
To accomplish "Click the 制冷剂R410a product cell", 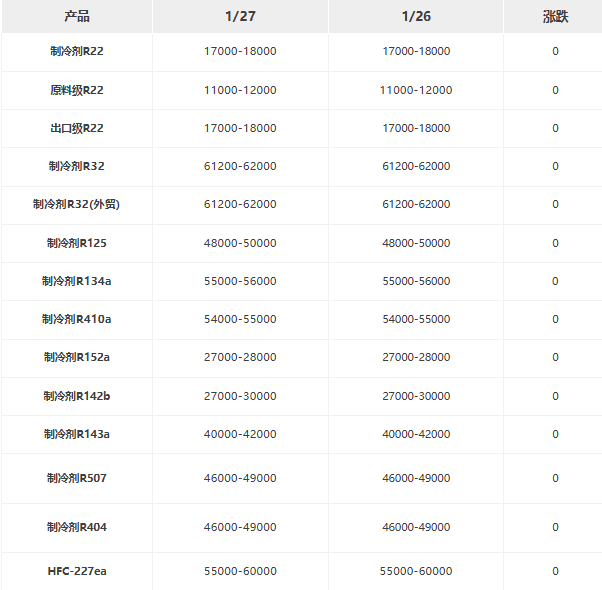I will coord(77,319).
